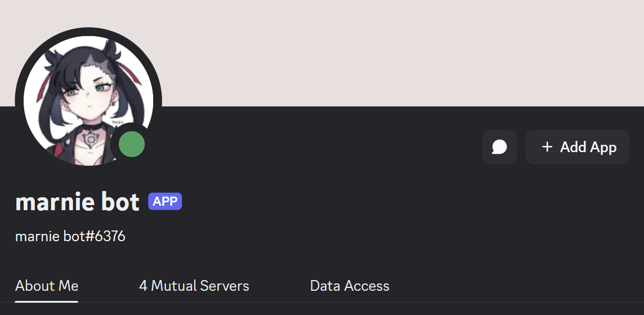Viewport: 644px width, 315px height.
Task: Click the plus icon inside Add App
Action: 547,147
